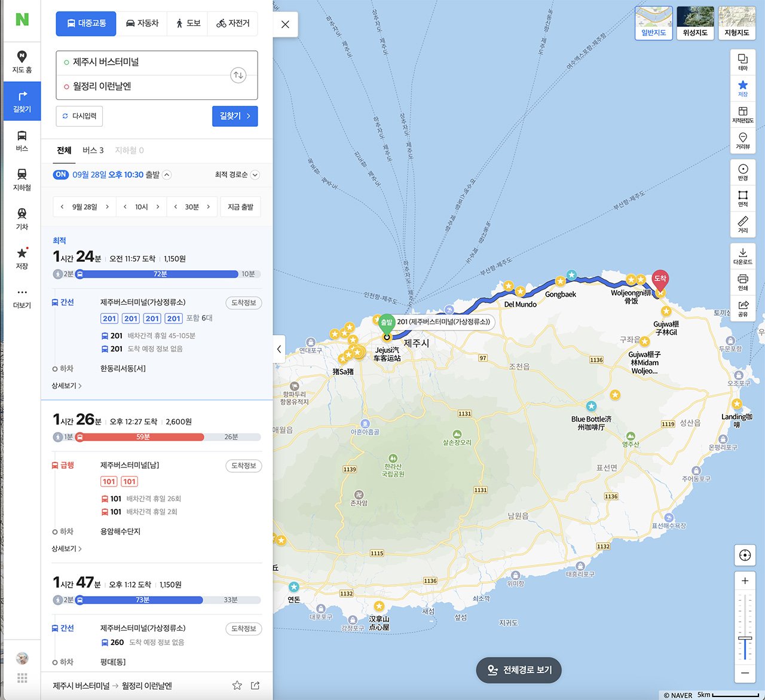This screenshot has height=700, width=765.
Task: Click 59분 red express route bar
Action: (x=143, y=437)
